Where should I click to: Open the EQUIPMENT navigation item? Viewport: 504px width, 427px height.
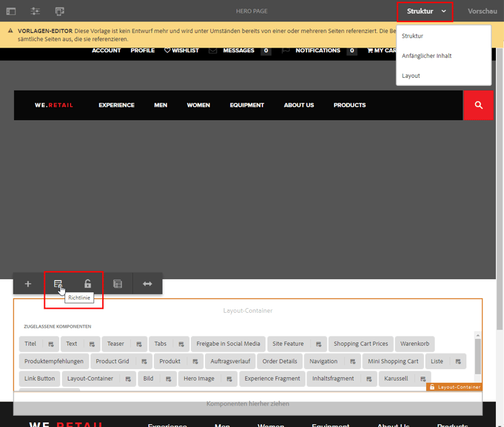click(247, 105)
